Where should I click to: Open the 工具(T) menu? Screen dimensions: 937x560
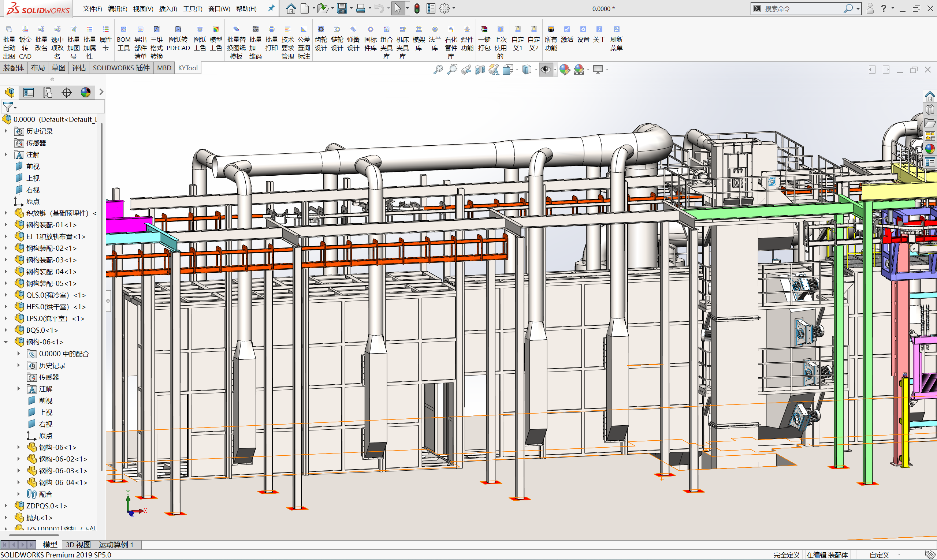pos(193,9)
